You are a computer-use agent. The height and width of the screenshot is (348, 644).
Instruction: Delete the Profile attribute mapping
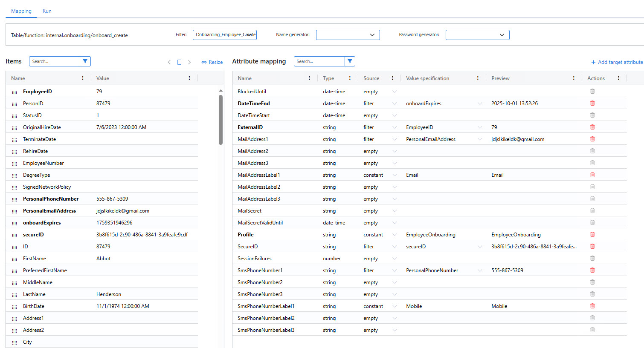click(592, 234)
